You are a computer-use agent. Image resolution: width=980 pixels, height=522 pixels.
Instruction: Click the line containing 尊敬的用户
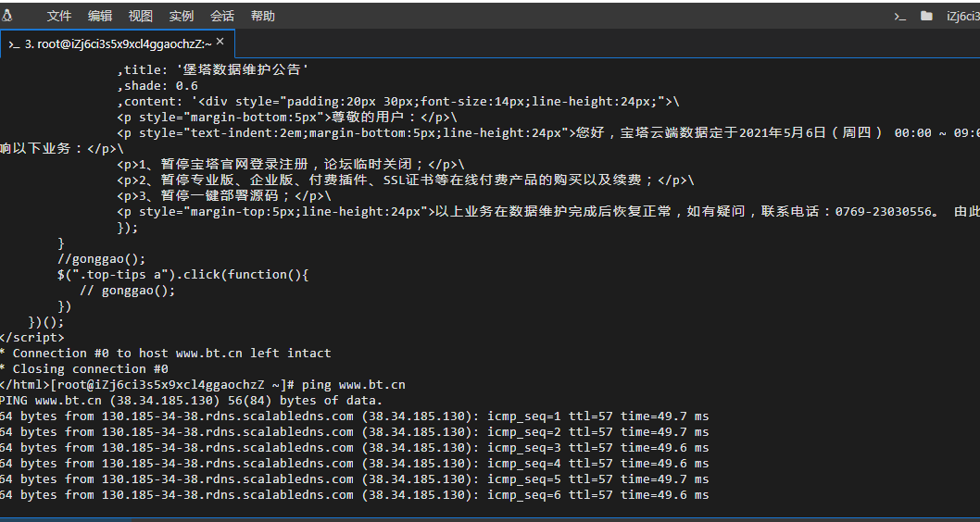[x=287, y=117]
